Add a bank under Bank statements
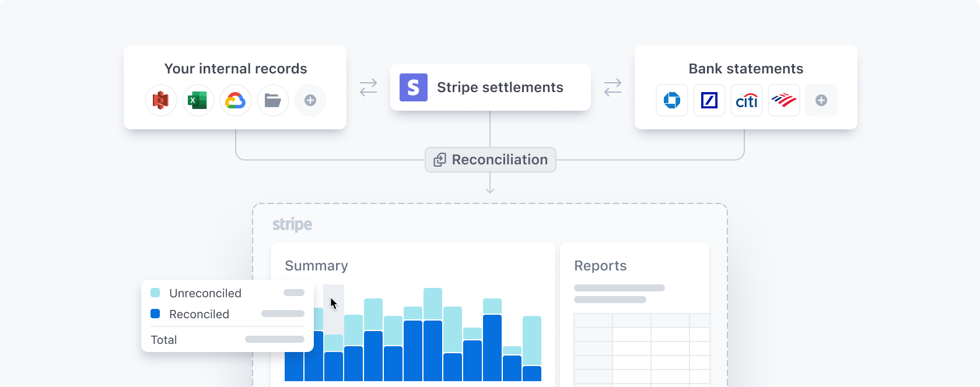 click(x=821, y=100)
